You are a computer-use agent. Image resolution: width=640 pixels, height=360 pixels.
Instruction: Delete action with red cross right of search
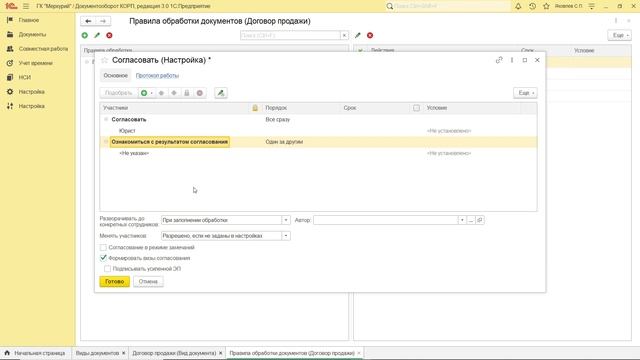[x=370, y=36]
